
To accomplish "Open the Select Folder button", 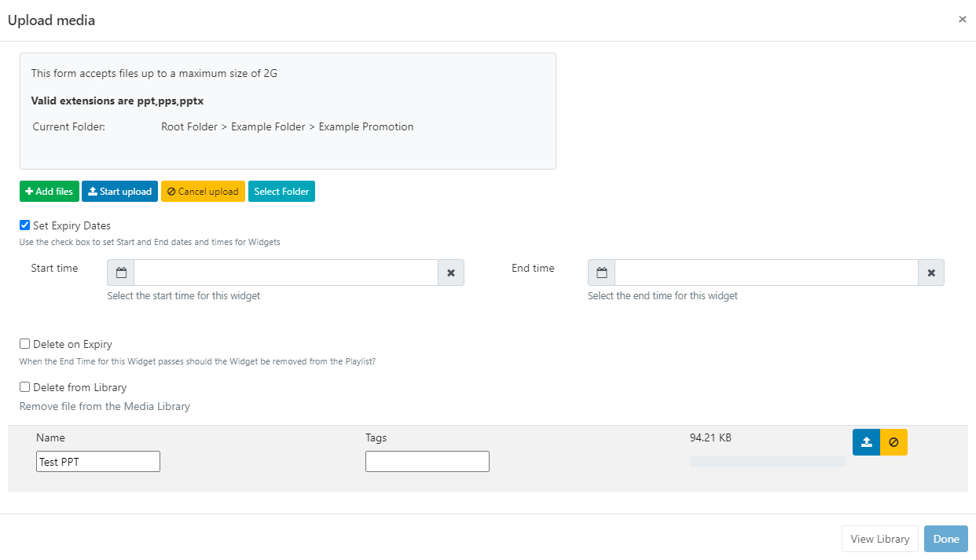I will tap(281, 192).
